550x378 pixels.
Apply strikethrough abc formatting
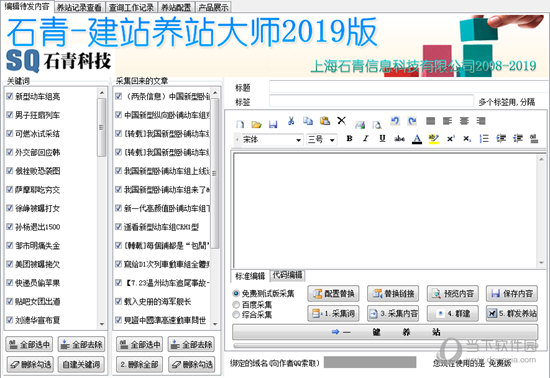tap(399, 139)
